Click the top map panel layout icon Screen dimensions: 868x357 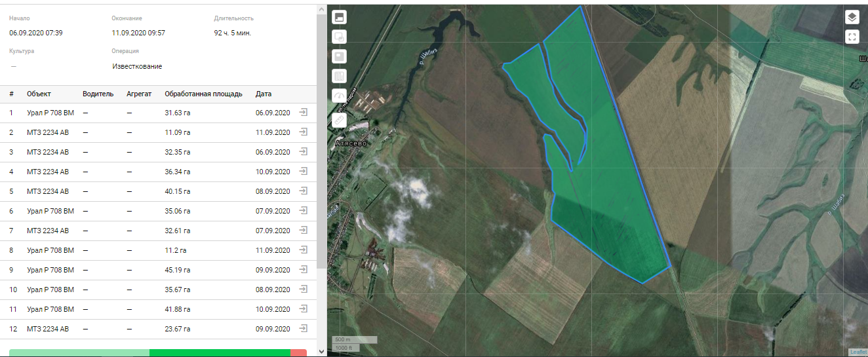click(x=339, y=17)
